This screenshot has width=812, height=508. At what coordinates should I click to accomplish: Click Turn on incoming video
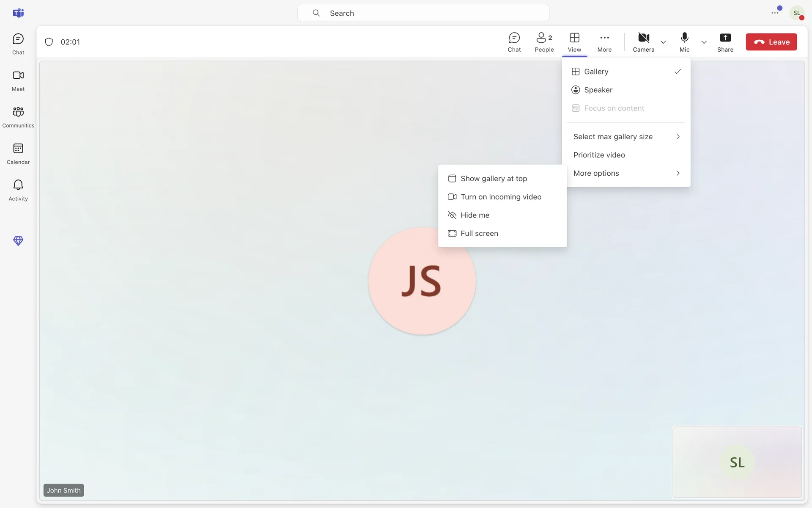pos(501,197)
